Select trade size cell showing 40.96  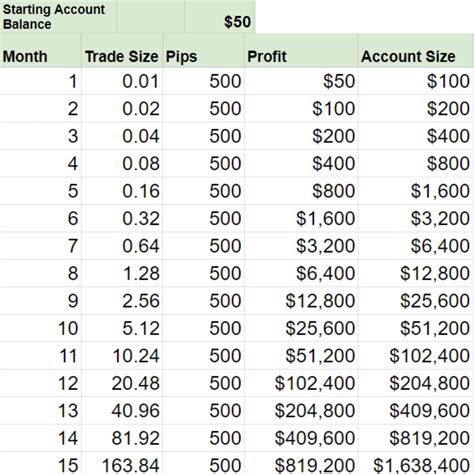[x=122, y=411]
